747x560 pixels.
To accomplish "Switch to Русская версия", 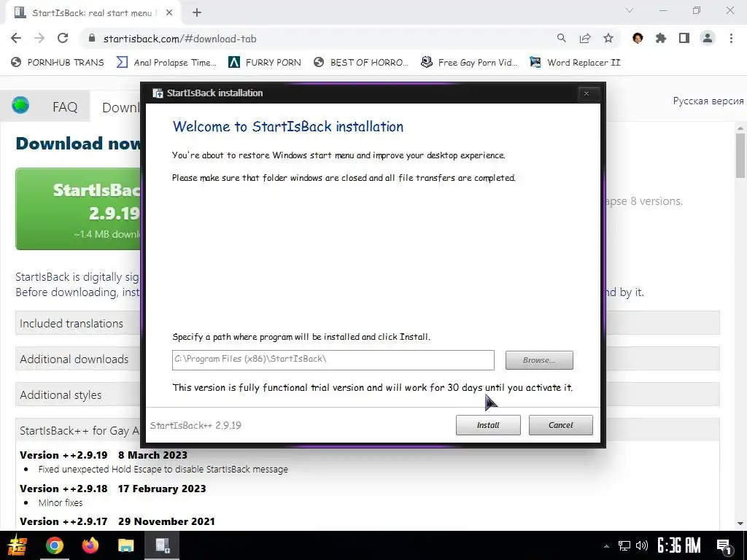I will 708,101.
